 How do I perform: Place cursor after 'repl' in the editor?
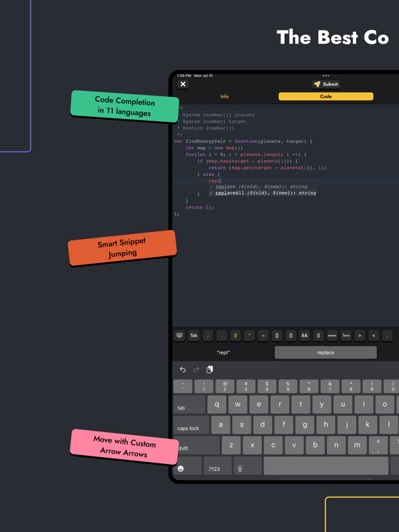coord(221,181)
